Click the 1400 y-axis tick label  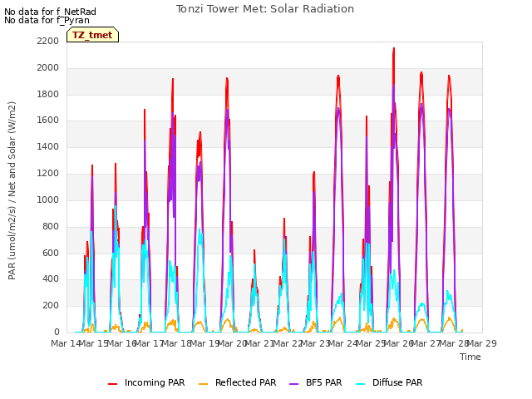[48, 146]
